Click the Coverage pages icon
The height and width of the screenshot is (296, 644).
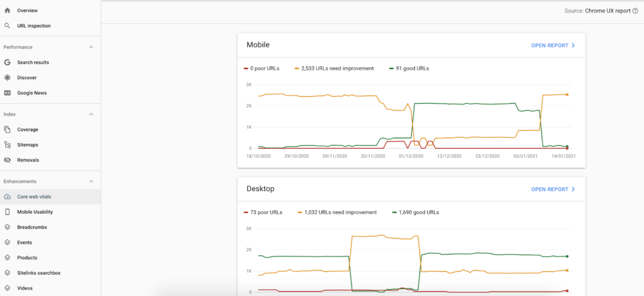(7, 129)
